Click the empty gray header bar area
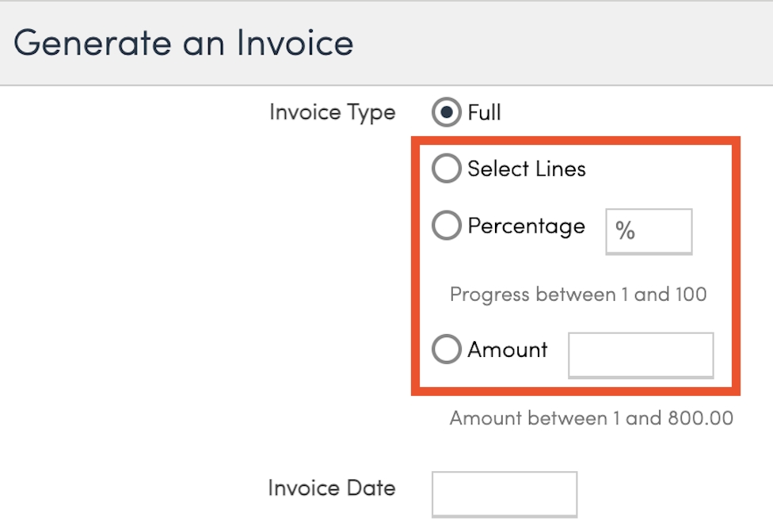 [x=570, y=43]
